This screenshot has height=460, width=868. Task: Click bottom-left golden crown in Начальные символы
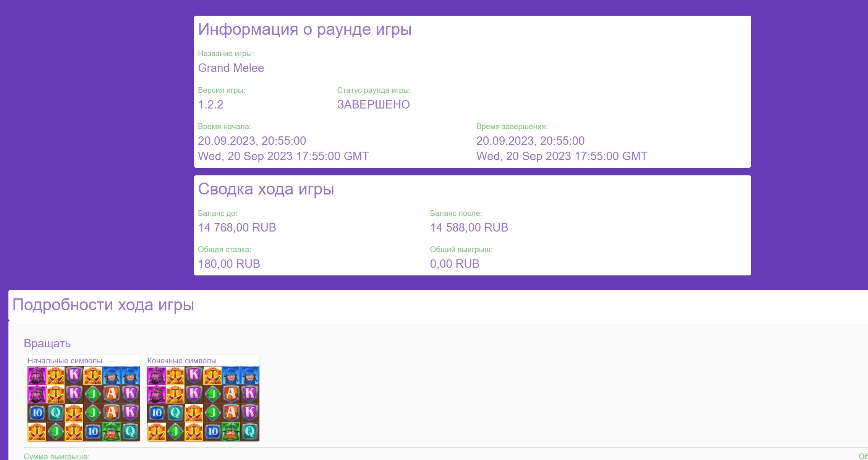[x=37, y=432]
